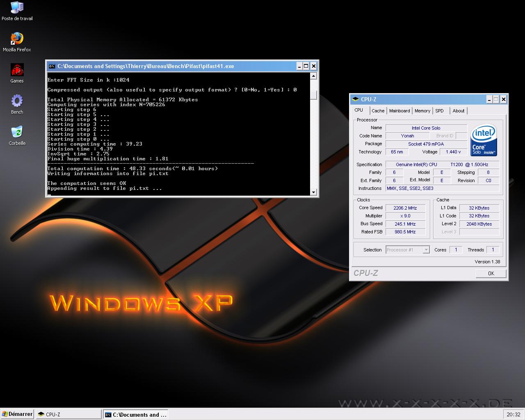The image size is (525, 420).
Task: Click the OK button in CPU-Z
Action: (491, 274)
